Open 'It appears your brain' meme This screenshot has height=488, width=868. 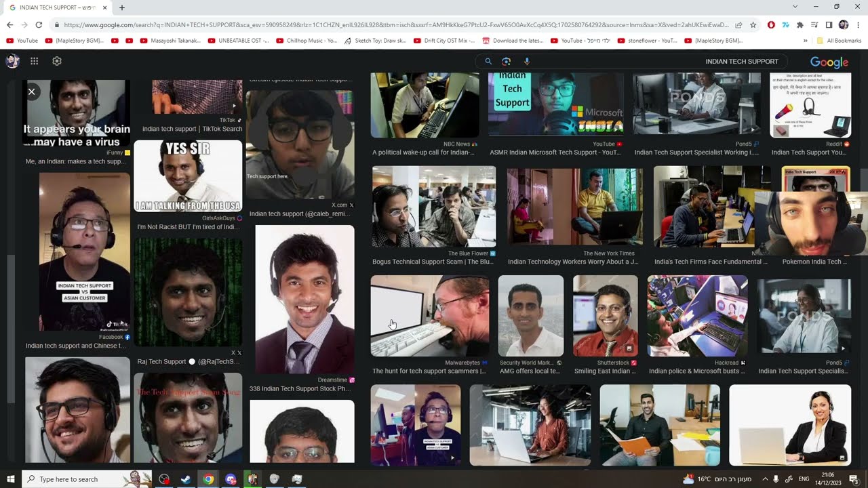pyautogui.click(x=76, y=113)
